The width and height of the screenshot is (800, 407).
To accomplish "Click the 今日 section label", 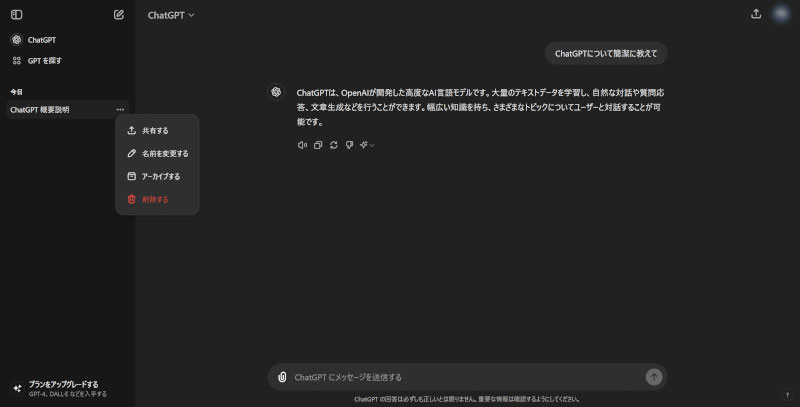I will 16,92.
